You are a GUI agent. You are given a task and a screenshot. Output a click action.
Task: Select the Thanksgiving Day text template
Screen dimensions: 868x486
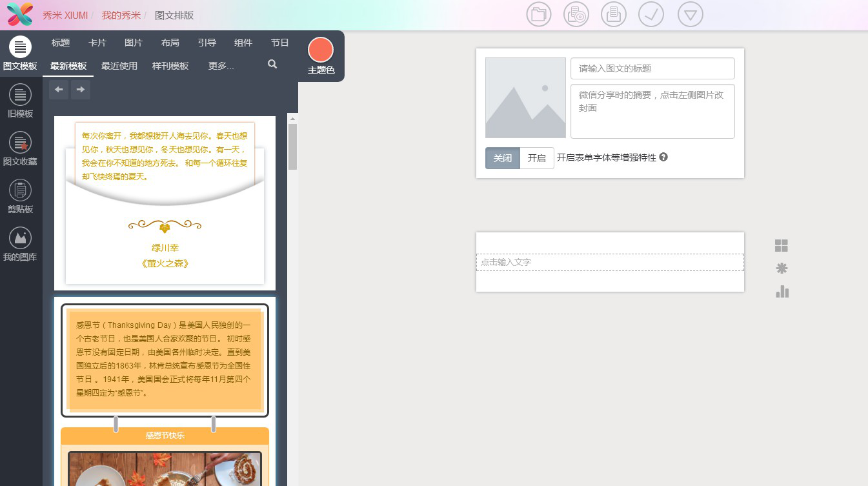point(165,359)
